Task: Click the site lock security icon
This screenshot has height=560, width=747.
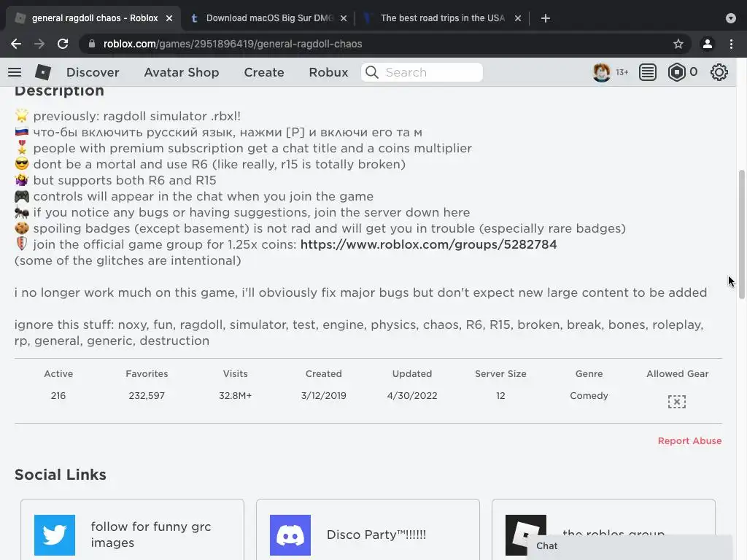Action: point(92,44)
